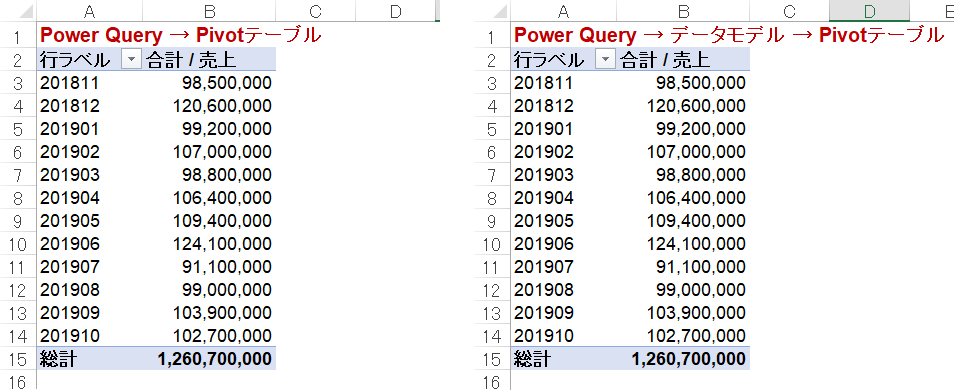
Task: Select title 'Power Query → Pivotテーブル' in left sheet
Action: pyautogui.click(x=181, y=35)
